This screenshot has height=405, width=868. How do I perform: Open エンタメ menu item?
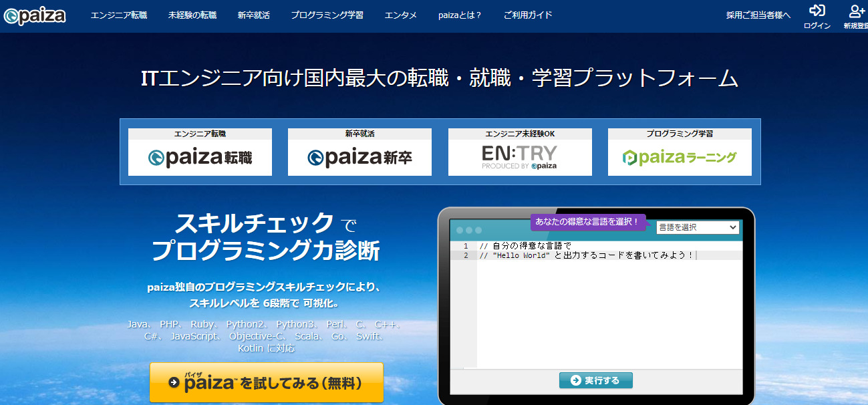point(401,15)
